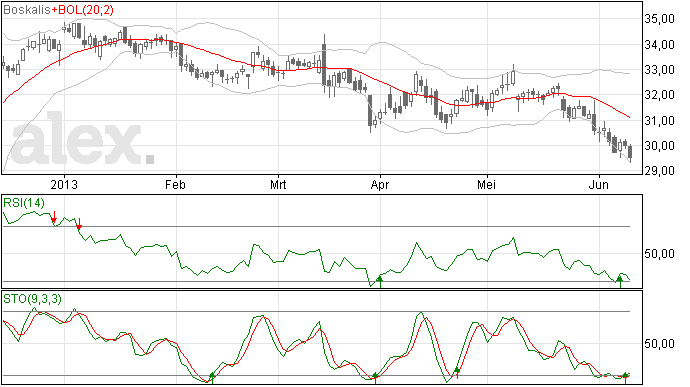The image size is (690, 387).
Task: Click the +BOL(20;2) indicator label
Action: (x=82, y=10)
